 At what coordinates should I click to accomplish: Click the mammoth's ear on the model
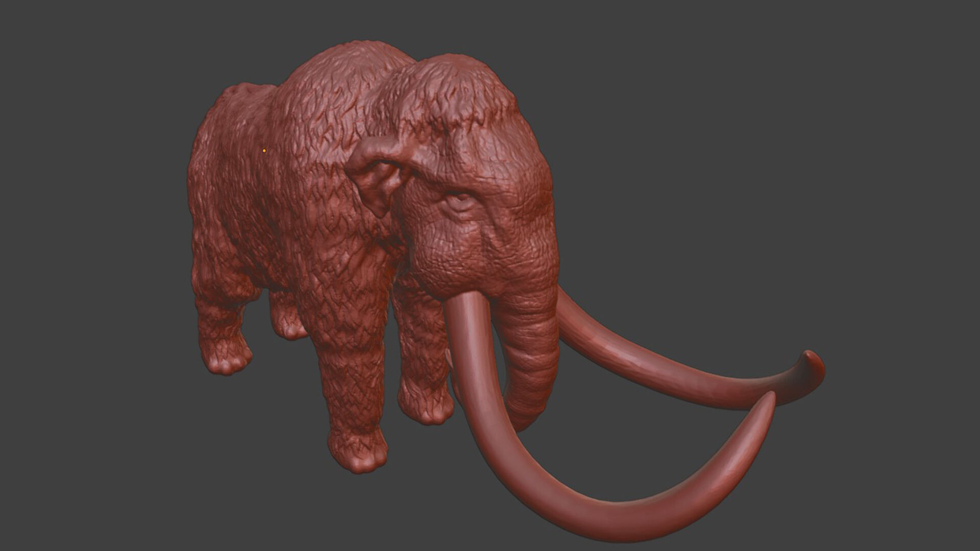(378, 176)
